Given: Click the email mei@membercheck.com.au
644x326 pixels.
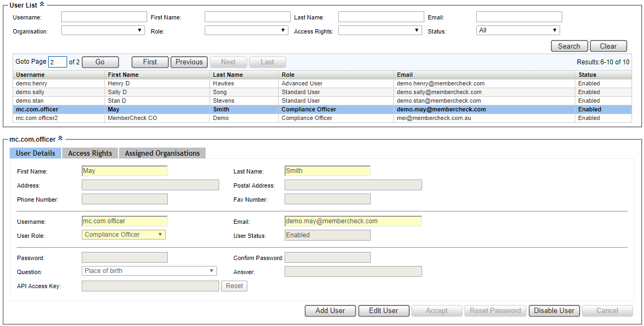Looking at the screenshot, I should click(x=433, y=118).
